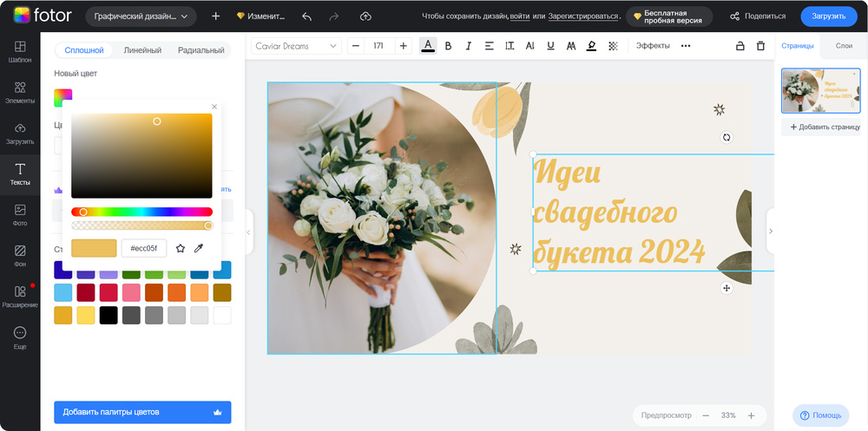Click the hex code field #ecc05f
868x431 pixels.
[144, 248]
